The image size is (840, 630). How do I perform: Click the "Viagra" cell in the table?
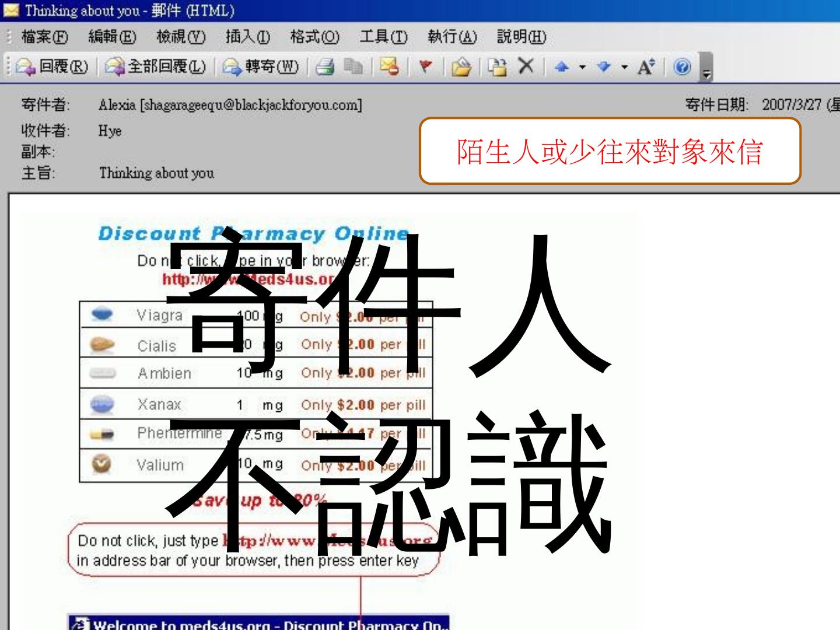tap(159, 316)
